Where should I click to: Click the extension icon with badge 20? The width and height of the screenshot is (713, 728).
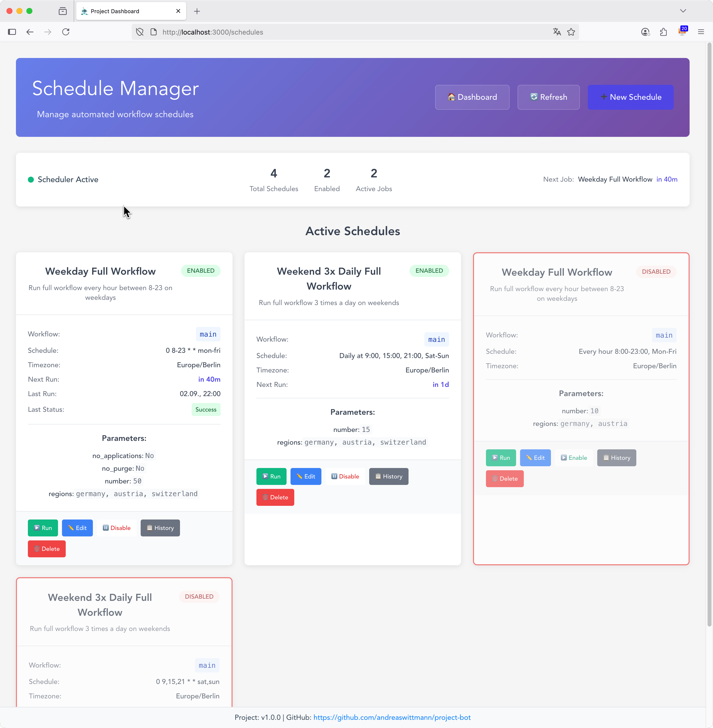click(683, 31)
